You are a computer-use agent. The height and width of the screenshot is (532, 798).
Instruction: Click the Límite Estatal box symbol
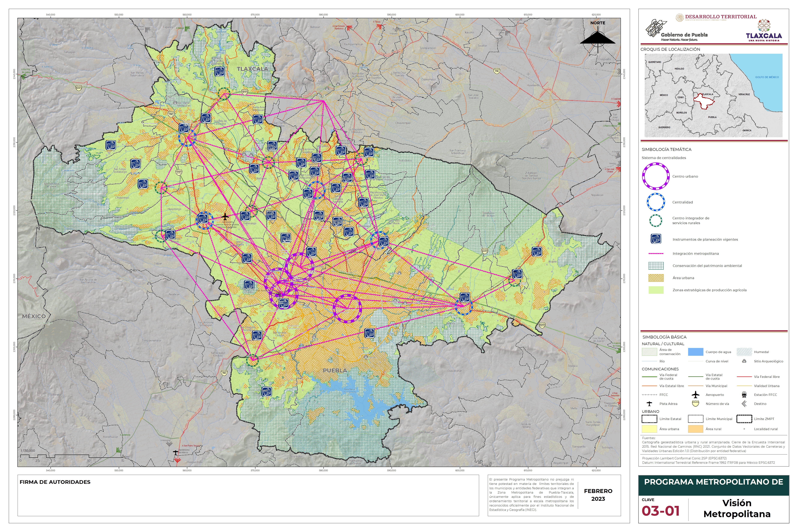pos(649,419)
